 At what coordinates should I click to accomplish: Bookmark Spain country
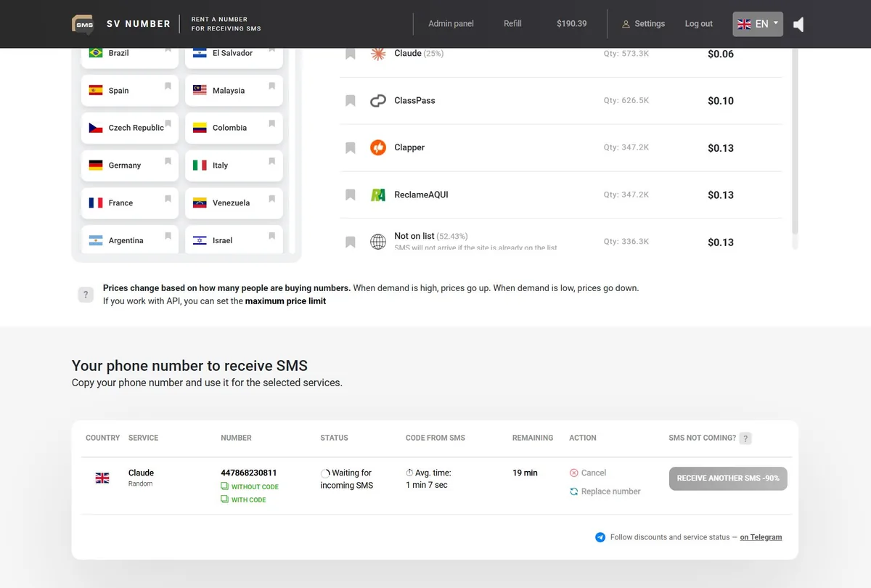[168, 86]
